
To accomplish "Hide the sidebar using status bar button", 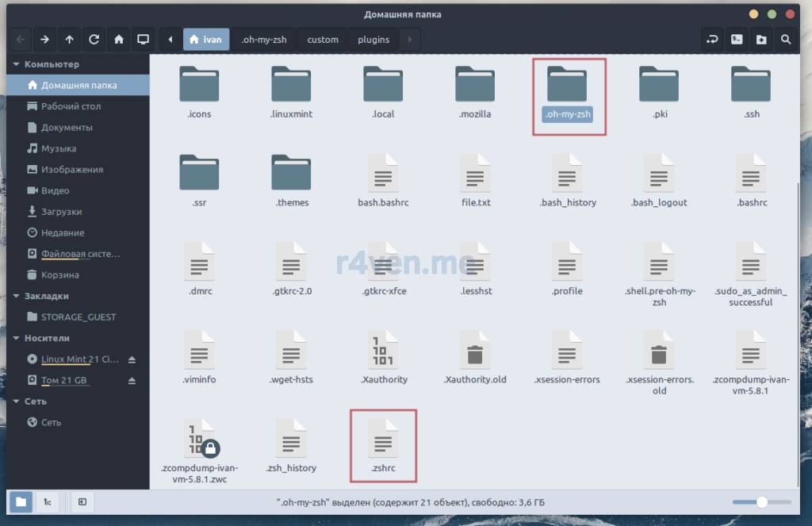I will [x=82, y=501].
